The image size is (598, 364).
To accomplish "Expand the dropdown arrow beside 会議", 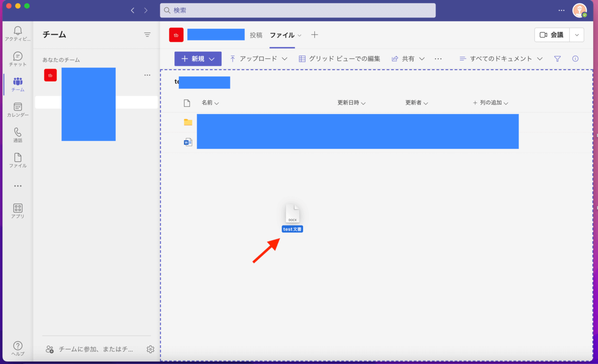I will 577,35.
